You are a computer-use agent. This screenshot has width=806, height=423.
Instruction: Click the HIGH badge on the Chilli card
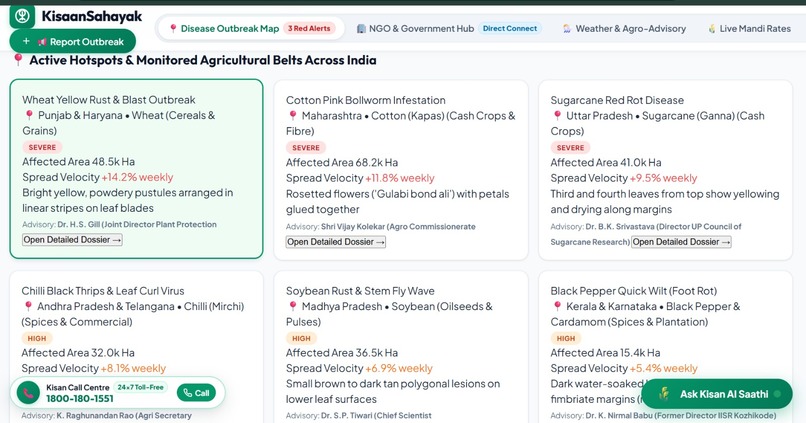(x=36, y=338)
